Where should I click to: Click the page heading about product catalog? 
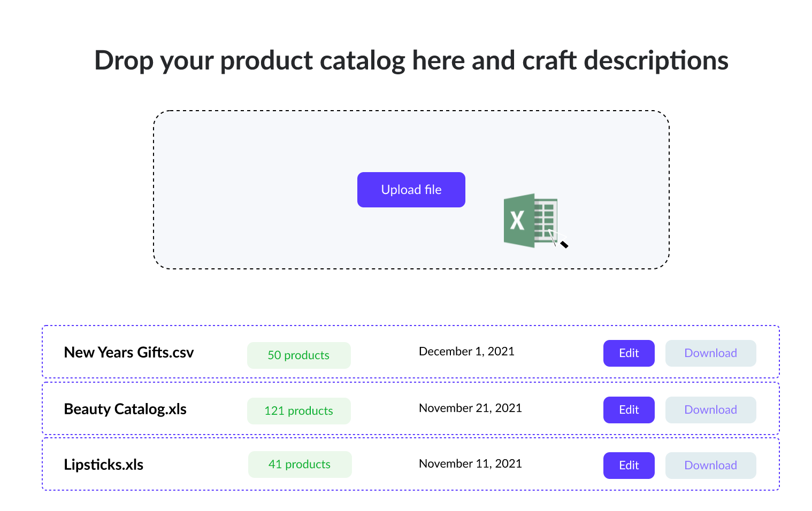click(411, 60)
